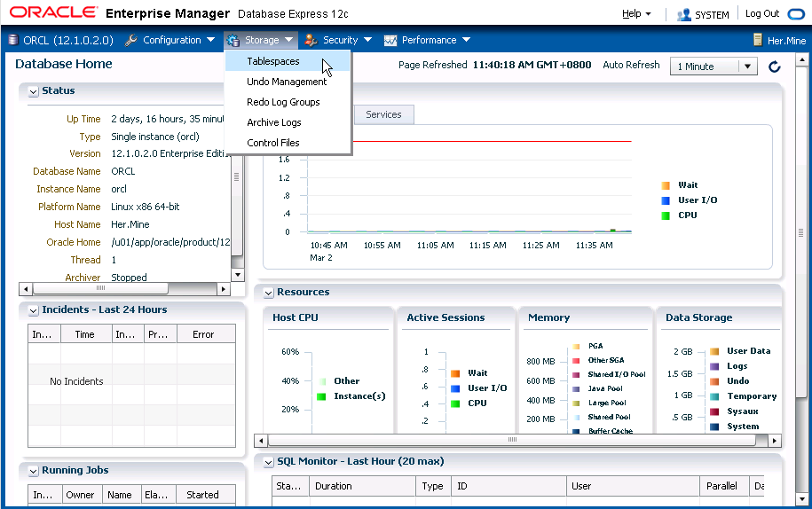Image resolution: width=812 pixels, height=509 pixels.
Task: Click the Her.Mine host link
Action: click(x=786, y=41)
